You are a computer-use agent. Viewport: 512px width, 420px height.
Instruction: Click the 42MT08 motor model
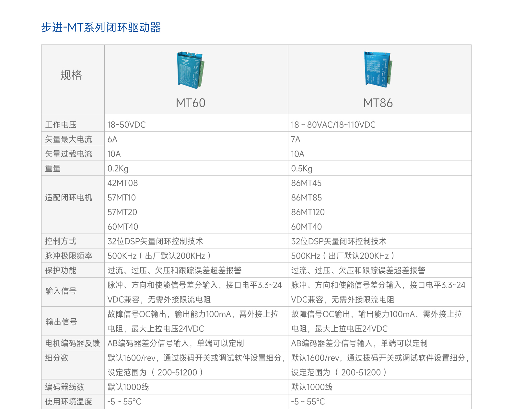click(x=122, y=183)
